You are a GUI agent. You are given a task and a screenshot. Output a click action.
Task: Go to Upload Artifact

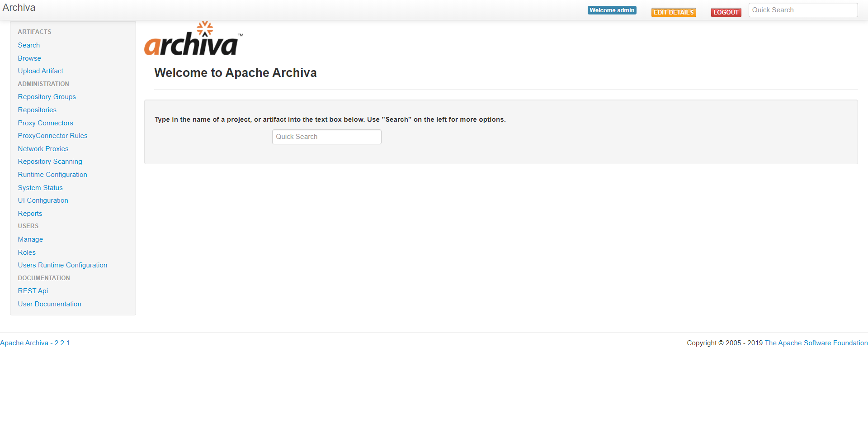tap(40, 71)
